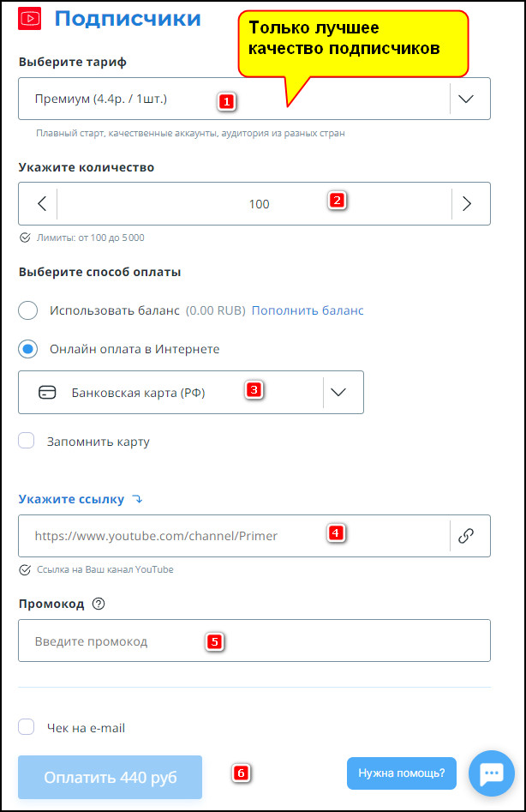Click the red YouTube logo icon
This screenshot has height=812, width=526.
[29, 19]
